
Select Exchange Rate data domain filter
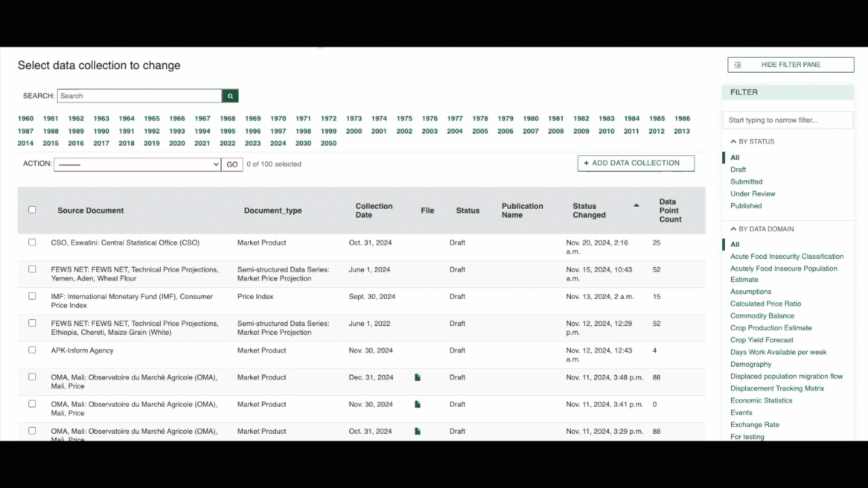point(755,425)
